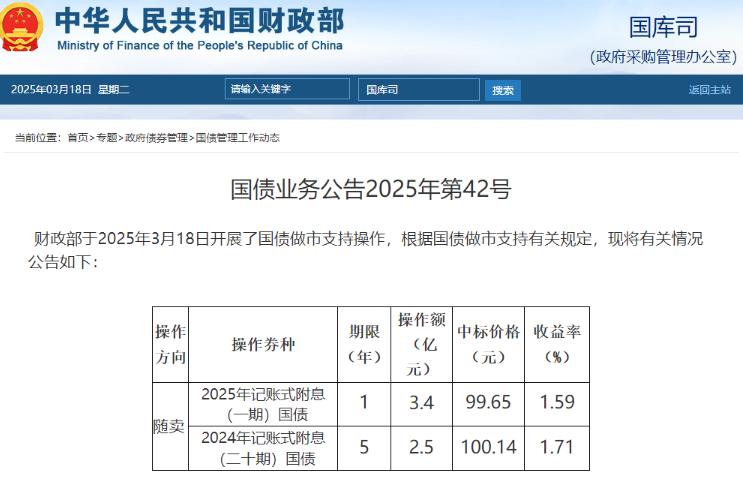Click the (政府采购管理办公室) subtitle text
Viewport: 743px width, 489px height.
[x=663, y=57]
